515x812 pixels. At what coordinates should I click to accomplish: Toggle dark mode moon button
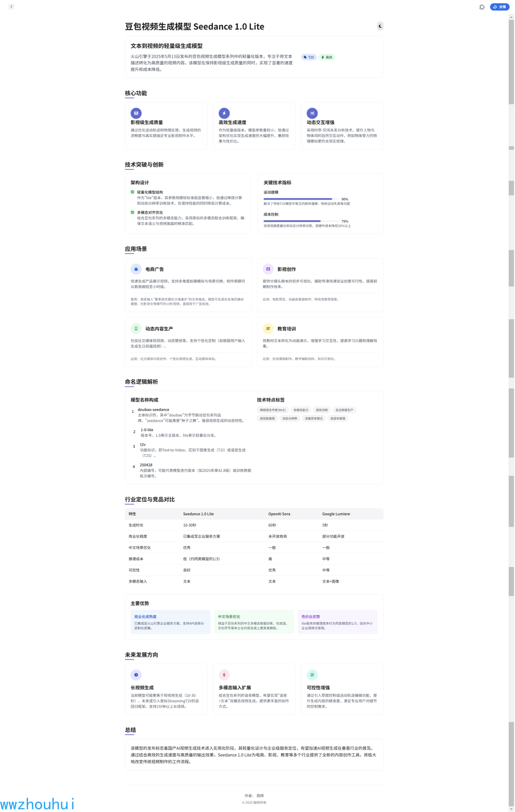coord(380,26)
